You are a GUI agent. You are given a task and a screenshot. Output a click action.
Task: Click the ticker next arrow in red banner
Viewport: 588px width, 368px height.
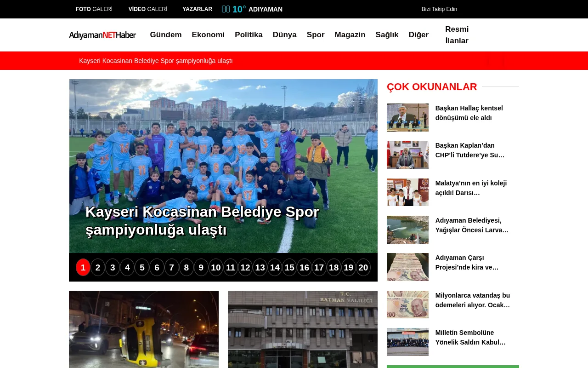503,60
